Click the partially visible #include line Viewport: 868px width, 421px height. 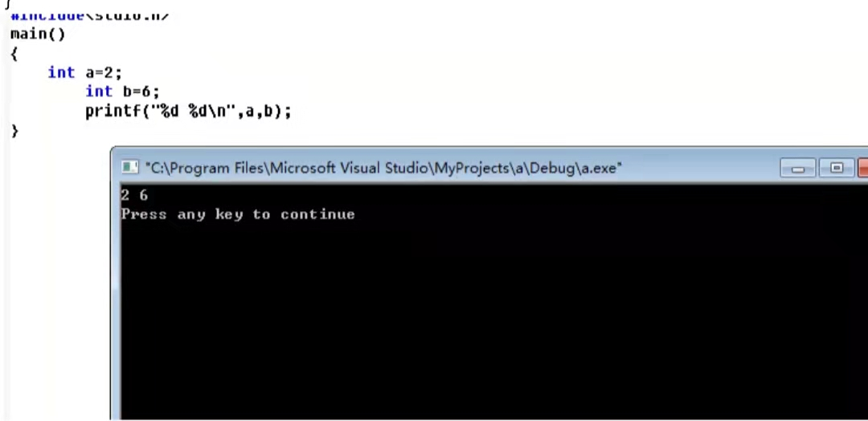[88, 16]
